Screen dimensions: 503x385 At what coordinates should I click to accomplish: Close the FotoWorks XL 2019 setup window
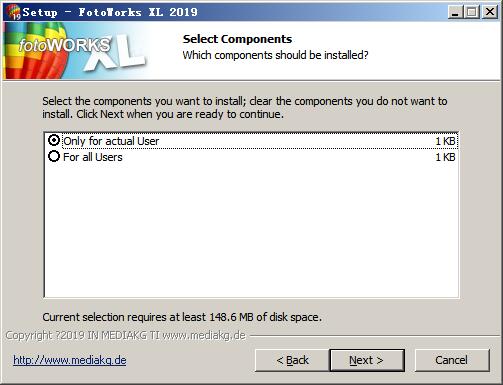[490, 12]
